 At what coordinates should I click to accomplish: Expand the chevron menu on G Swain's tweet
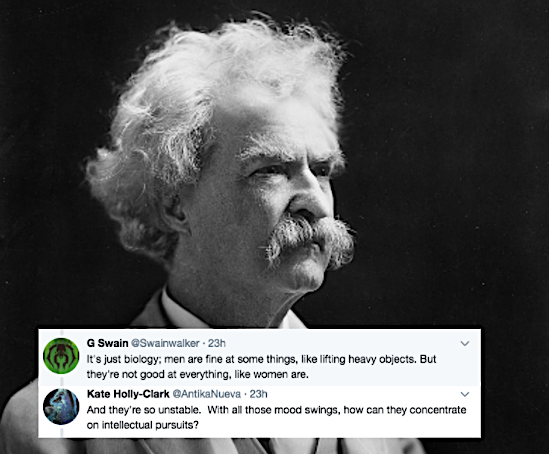pos(465,343)
